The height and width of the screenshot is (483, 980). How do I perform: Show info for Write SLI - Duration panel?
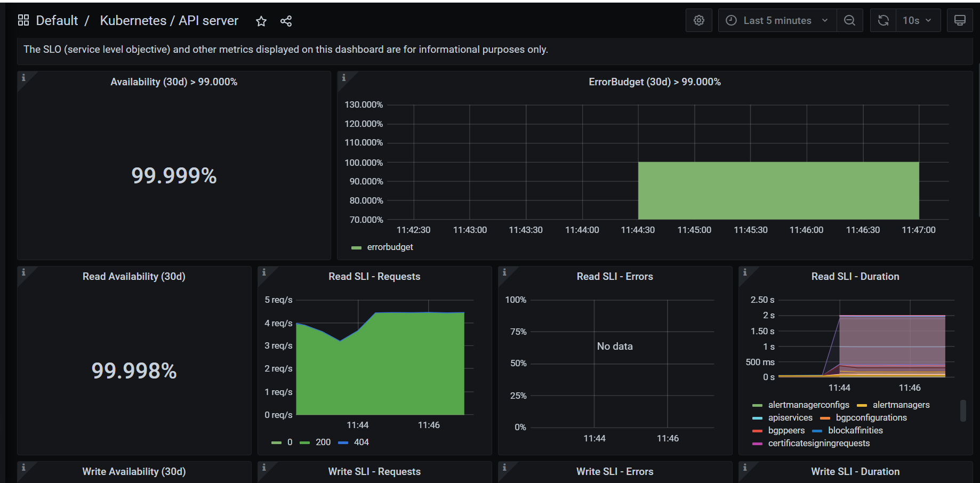pyautogui.click(x=745, y=468)
